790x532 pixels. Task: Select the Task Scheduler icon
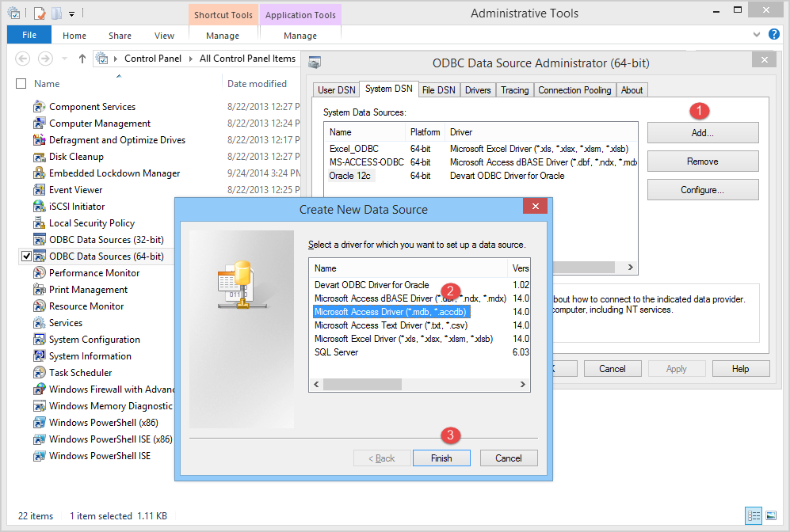pos(40,372)
